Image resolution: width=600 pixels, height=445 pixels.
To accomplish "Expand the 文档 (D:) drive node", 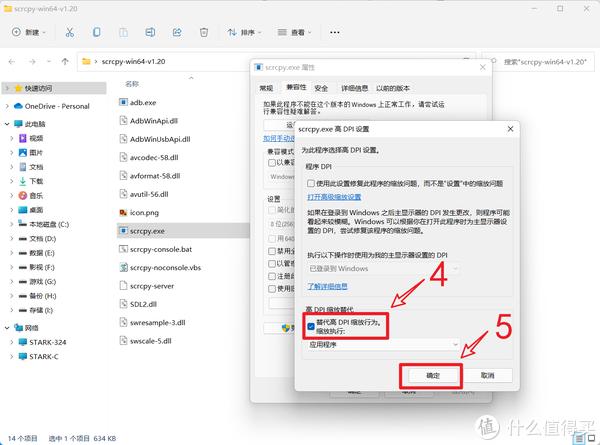I will pos(12,239).
